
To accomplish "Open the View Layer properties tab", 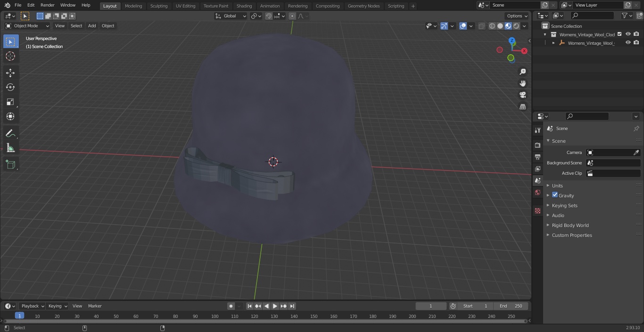I will coord(537,169).
